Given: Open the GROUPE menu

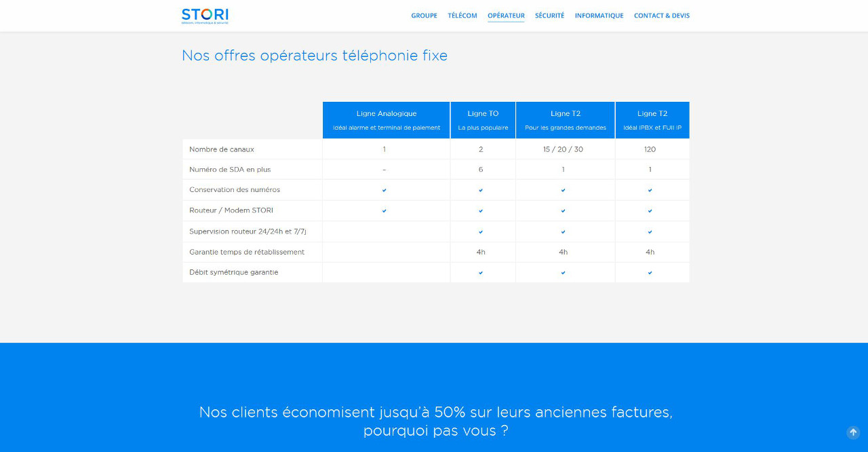Looking at the screenshot, I should point(424,16).
